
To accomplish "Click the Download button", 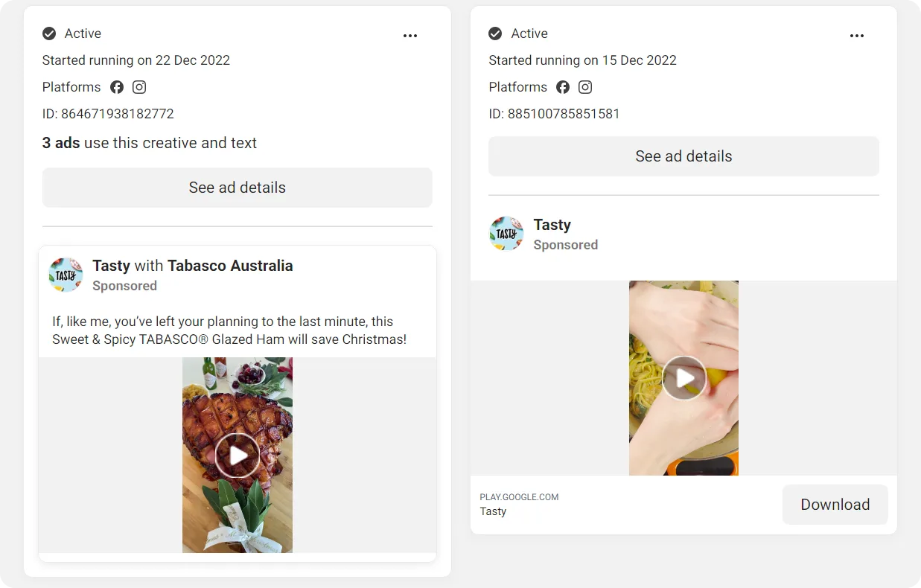I will (x=835, y=505).
